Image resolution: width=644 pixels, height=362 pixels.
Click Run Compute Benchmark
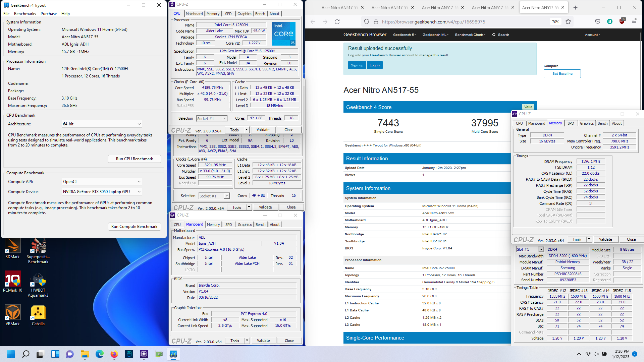[134, 227]
